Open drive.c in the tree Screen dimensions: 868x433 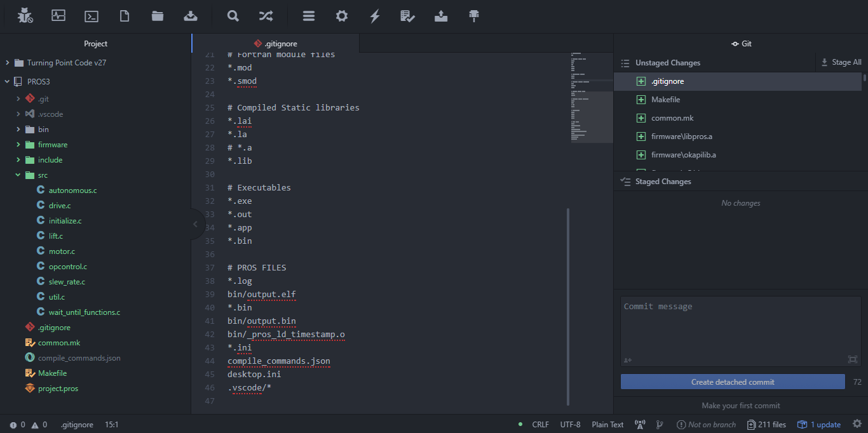click(x=60, y=206)
